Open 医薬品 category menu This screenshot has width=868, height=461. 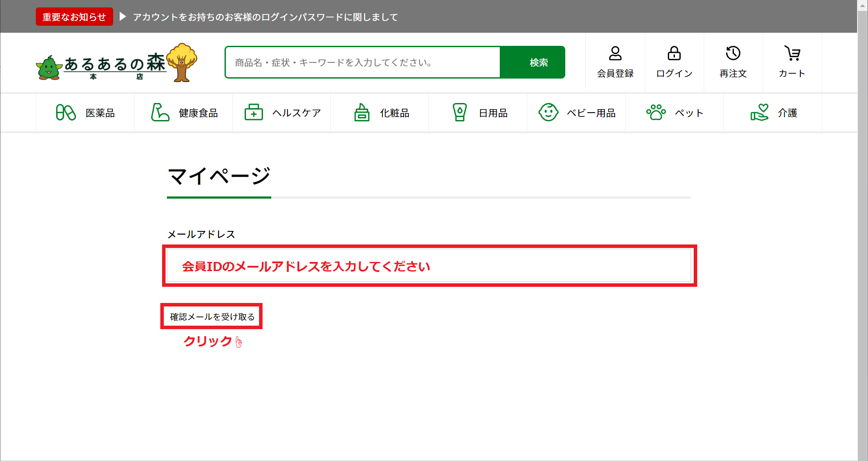tap(85, 113)
